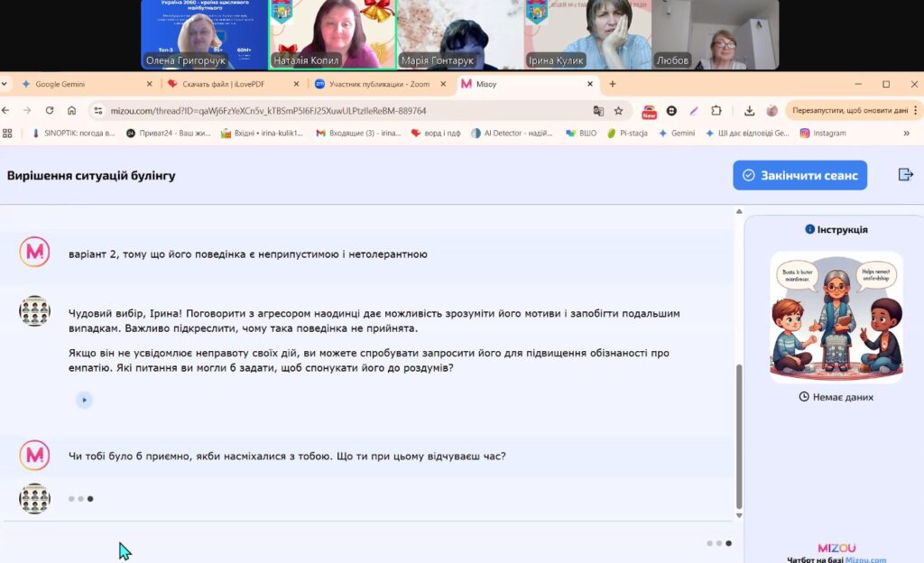Close the Zoom tab
The image size is (924, 563).
[443, 84]
